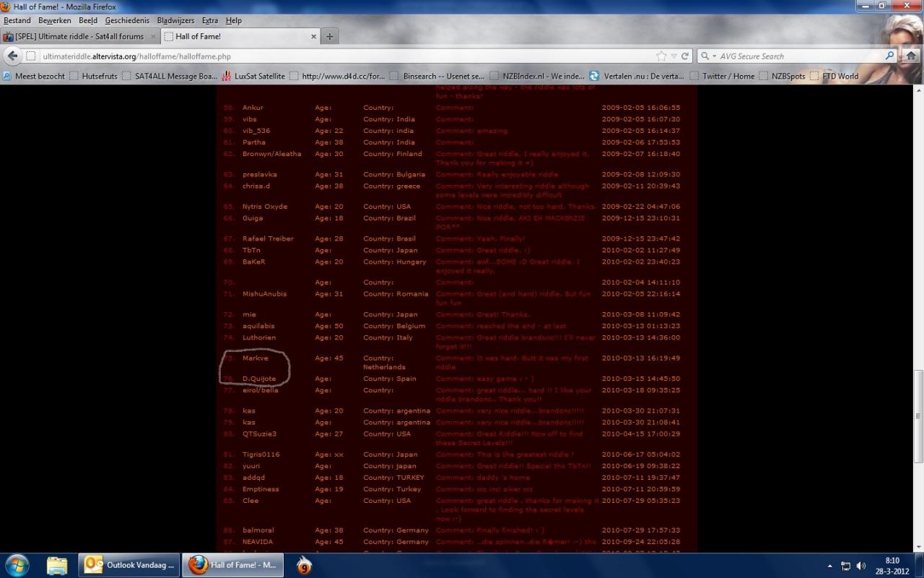Open the Hutsefruts bookmark

point(93,76)
